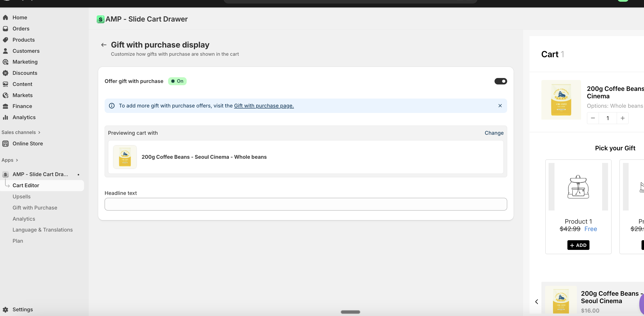The image size is (644, 316).
Task: Click the Products tag icon
Action: point(5,40)
